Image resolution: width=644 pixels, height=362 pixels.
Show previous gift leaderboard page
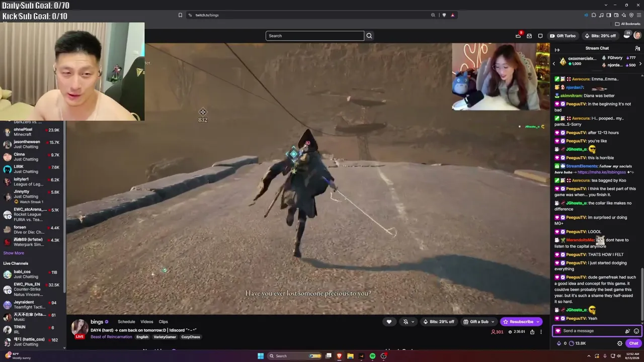pyautogui.click(x=554, y=64)
